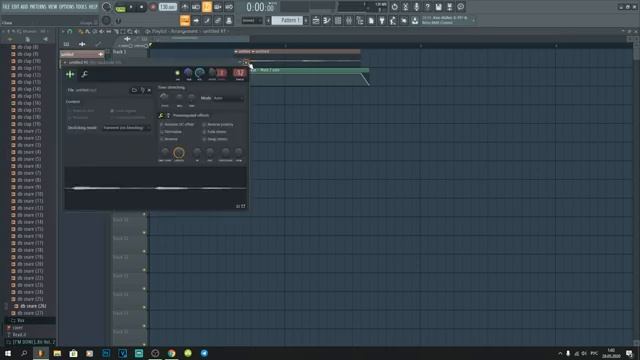Click the highlighted orange precomputed effects knob
This screenshot has width=640, height=360.
coord(179,153)
